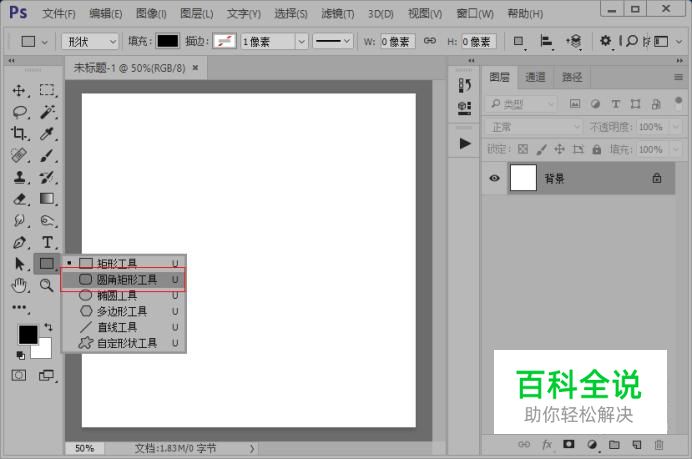Click the zoom level 50% field
Image resolution: width=692 pixels, height=459 pixels.
tap(84, 448)
